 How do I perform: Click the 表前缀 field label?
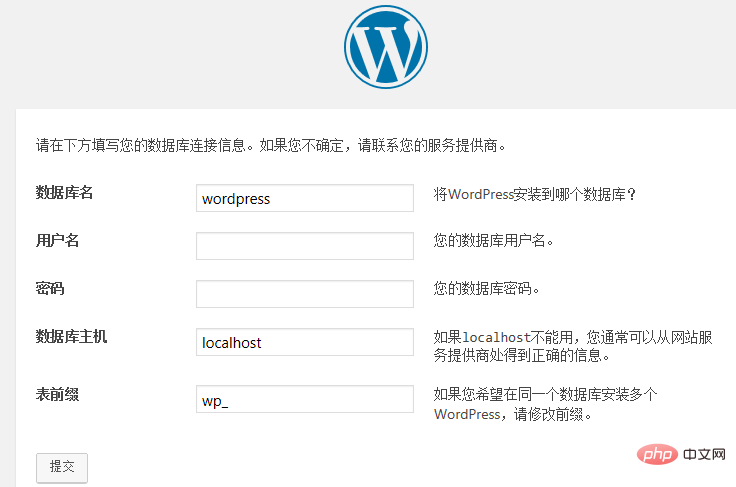point(57,395)
